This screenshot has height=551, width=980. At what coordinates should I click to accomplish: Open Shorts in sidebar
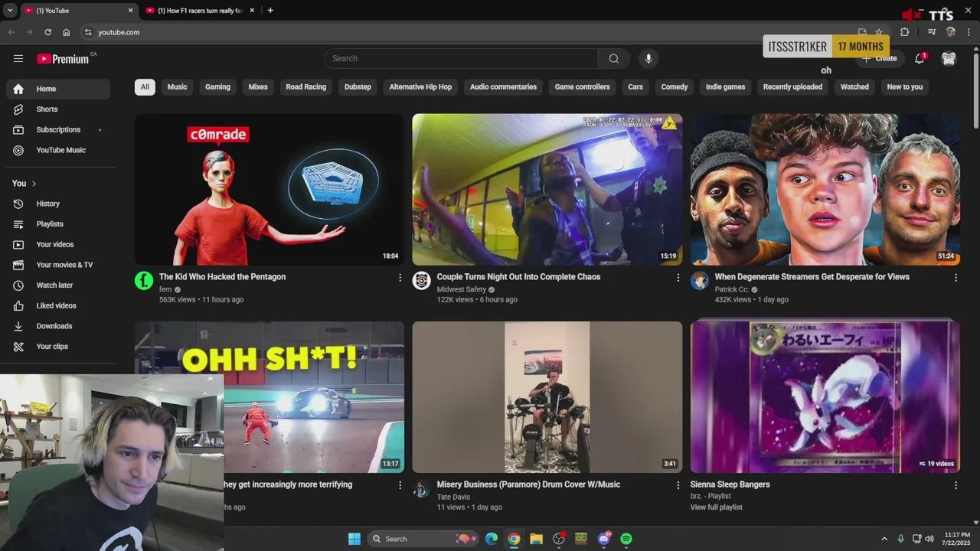pyautogui.click(x=58, y=109)
